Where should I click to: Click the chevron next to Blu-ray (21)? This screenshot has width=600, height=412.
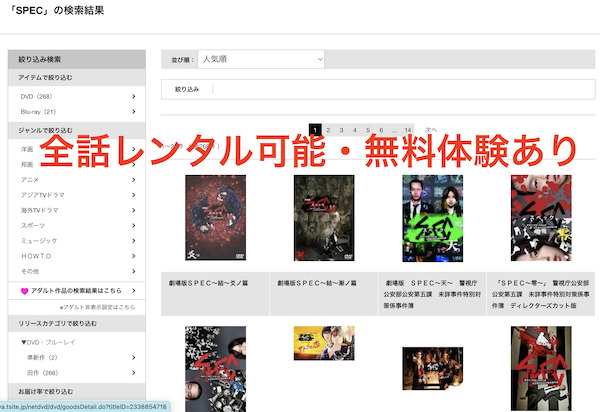[134, 112]
